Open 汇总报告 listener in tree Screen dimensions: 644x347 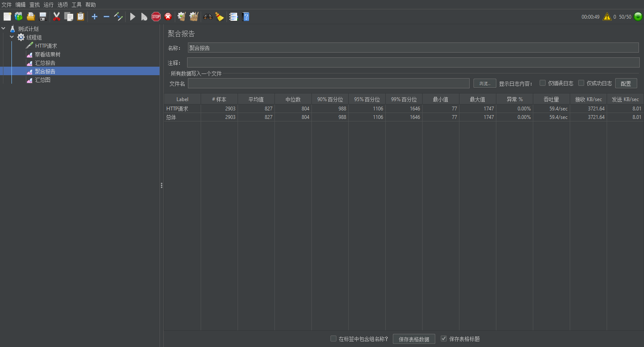pos(45,63)
